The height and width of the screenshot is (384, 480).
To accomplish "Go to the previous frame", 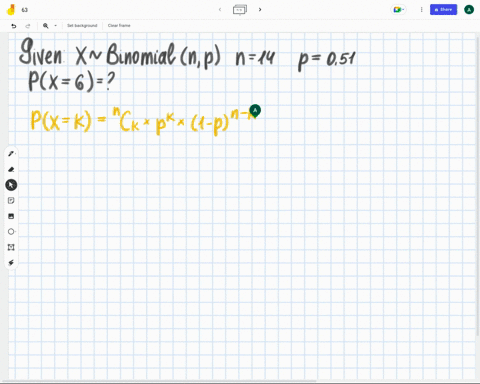I will pos(220,10).
